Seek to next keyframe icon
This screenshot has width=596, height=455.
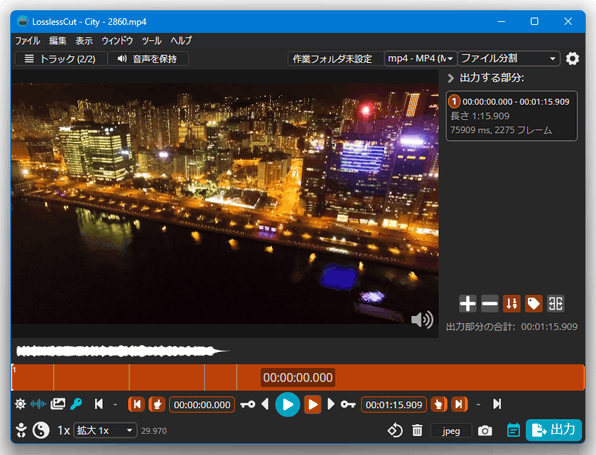(348, 404)
